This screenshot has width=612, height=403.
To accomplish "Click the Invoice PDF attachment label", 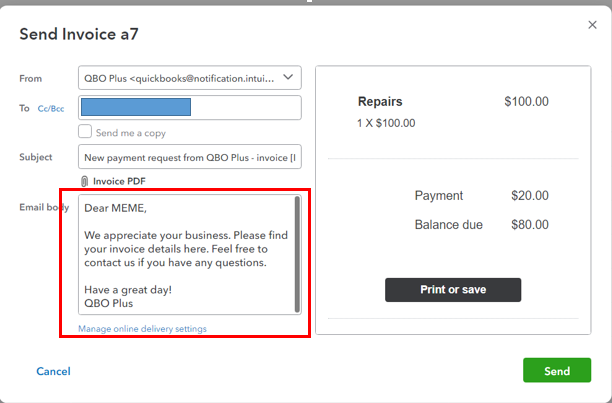I will pos(119,181).
